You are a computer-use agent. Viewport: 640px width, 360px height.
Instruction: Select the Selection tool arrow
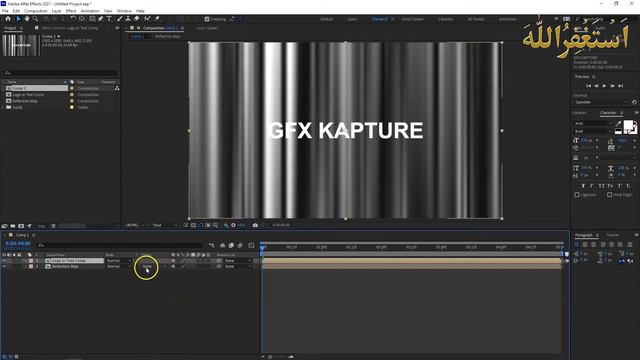(18, 19)
